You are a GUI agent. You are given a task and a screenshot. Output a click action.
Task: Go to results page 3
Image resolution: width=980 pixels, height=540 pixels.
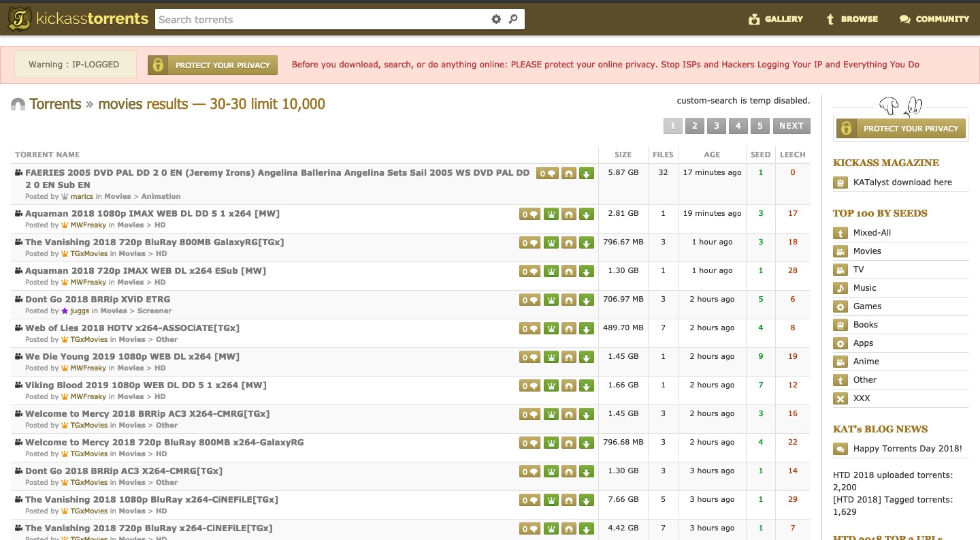(x=716, y=125)
